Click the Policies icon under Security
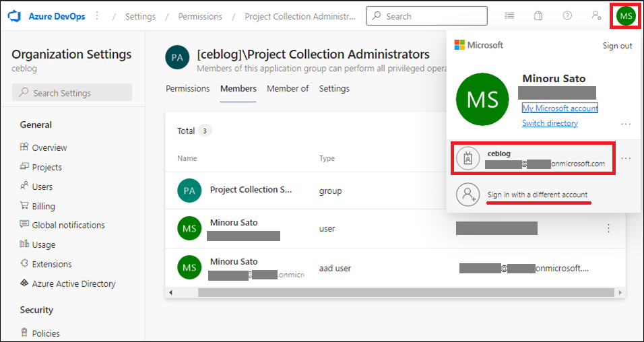This screenshot has height=342, width=644. coord(24,333)
